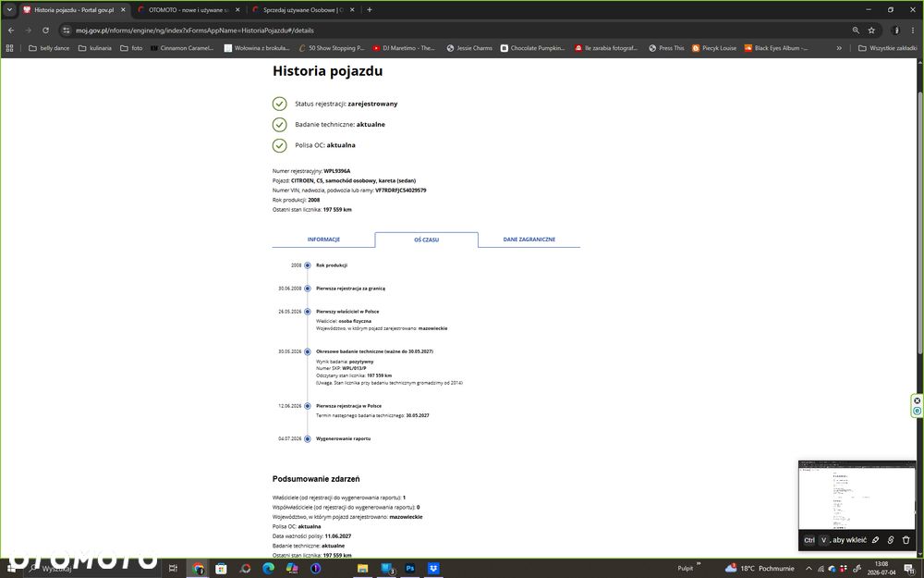Share the screenshot via the share icon
The image size is (924, 578).
(891, 540)
